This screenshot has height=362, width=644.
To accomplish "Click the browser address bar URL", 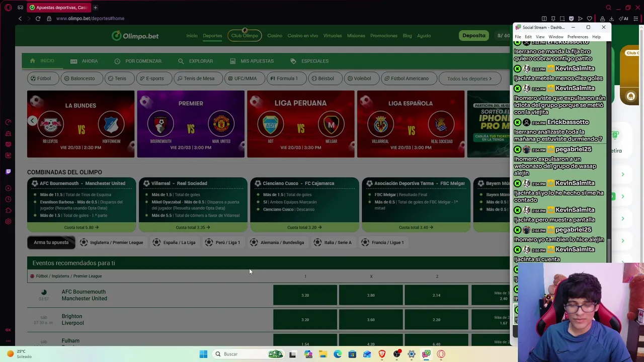I will [90, 19].
